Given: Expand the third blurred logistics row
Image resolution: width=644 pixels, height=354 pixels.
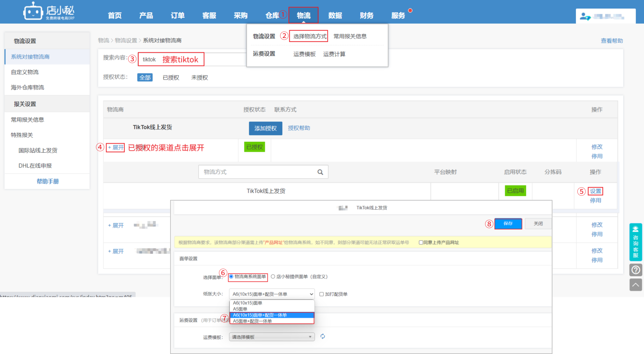Looking at the screenshot, I should pyautogui.click(x=116, y=251).
